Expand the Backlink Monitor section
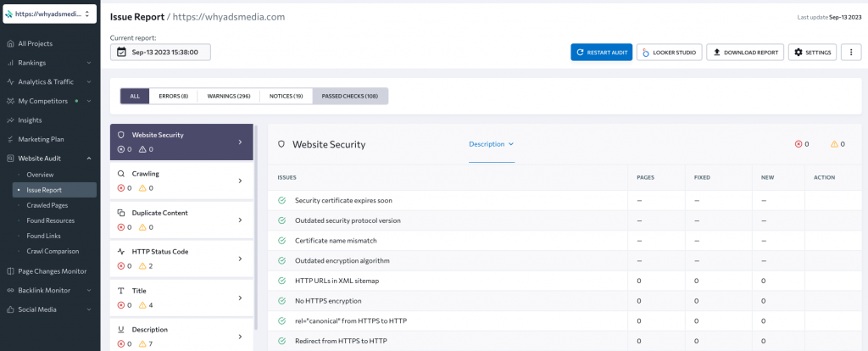Screen dimensions: 868x351 [88, 291]
